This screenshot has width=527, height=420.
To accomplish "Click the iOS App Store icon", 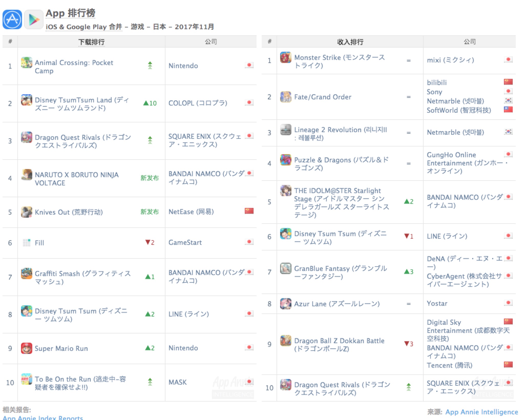I will point(12,20).
